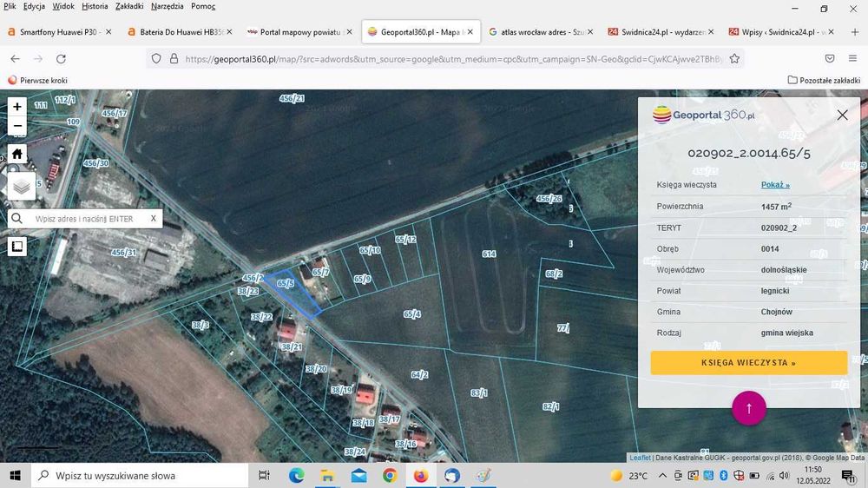The height and width of the screenshot is (488, 868).
Task: Zoom in the map with plus button
Action: (17, 106)
